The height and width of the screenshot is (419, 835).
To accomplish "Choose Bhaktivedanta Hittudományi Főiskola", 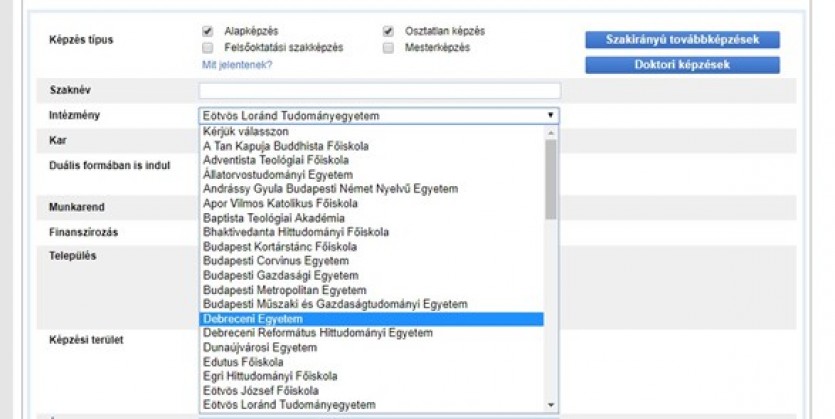I will point(372,232).
